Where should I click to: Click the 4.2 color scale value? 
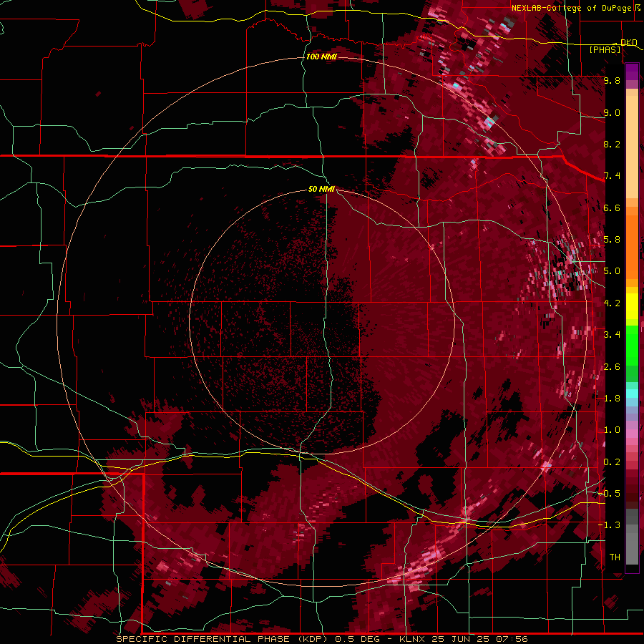pyautogui.click(x=612, y=303)
